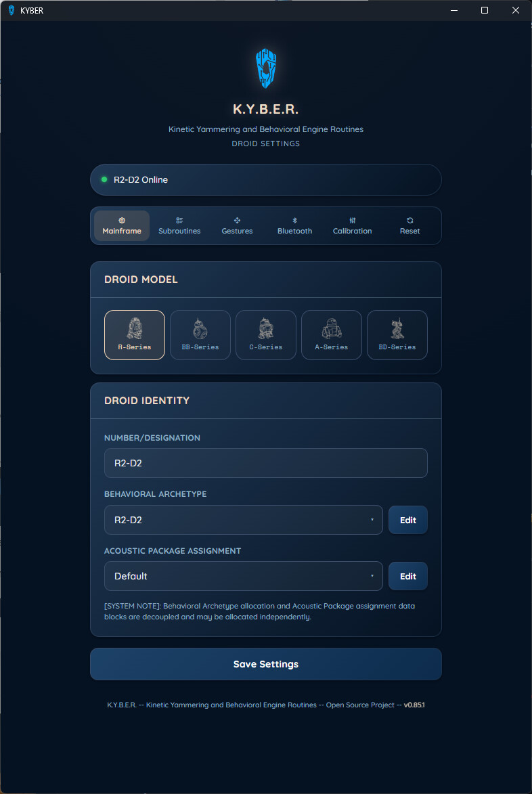Click the K.Y.B.E.R. blue crystal logo
532x794 pixels.
pyautogui.click(x=266, y=68)
